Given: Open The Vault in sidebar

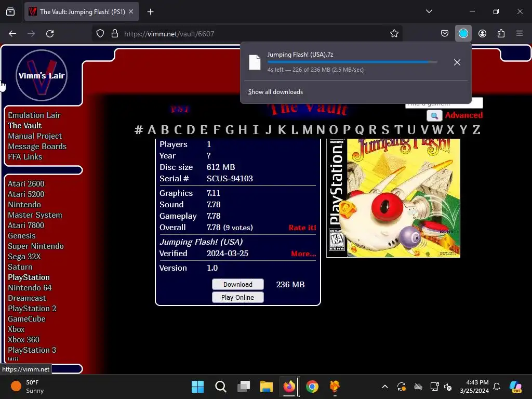Looking at the screenshot, I should click(25, 126).
